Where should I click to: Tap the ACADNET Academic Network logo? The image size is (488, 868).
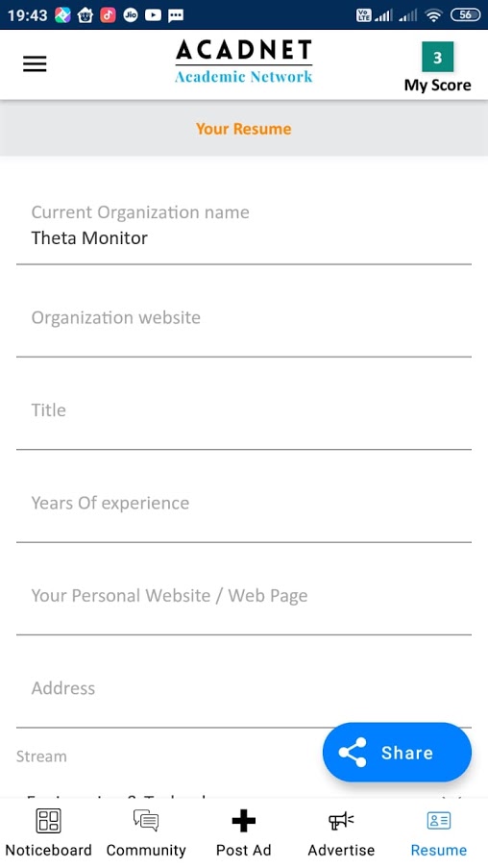243,62
